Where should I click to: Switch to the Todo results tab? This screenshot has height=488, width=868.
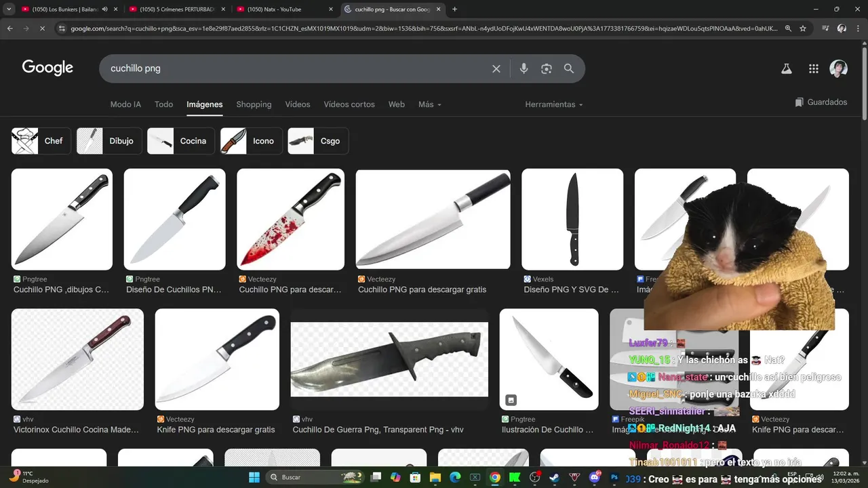(x=163, y=104)
